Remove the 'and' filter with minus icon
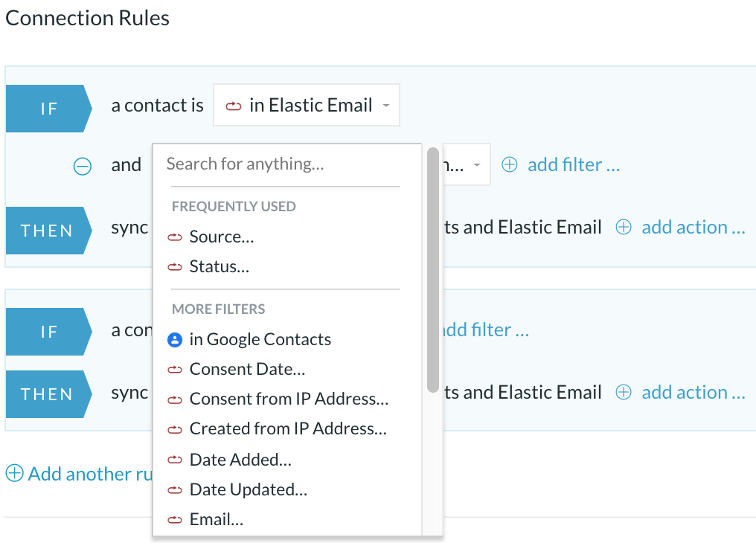Viewport: 756px width, 543px height. point(83,166)
